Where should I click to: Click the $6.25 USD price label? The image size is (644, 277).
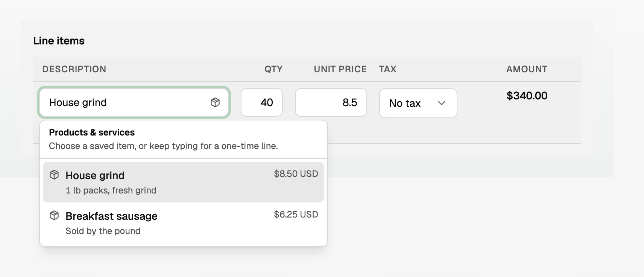point(296,215)
